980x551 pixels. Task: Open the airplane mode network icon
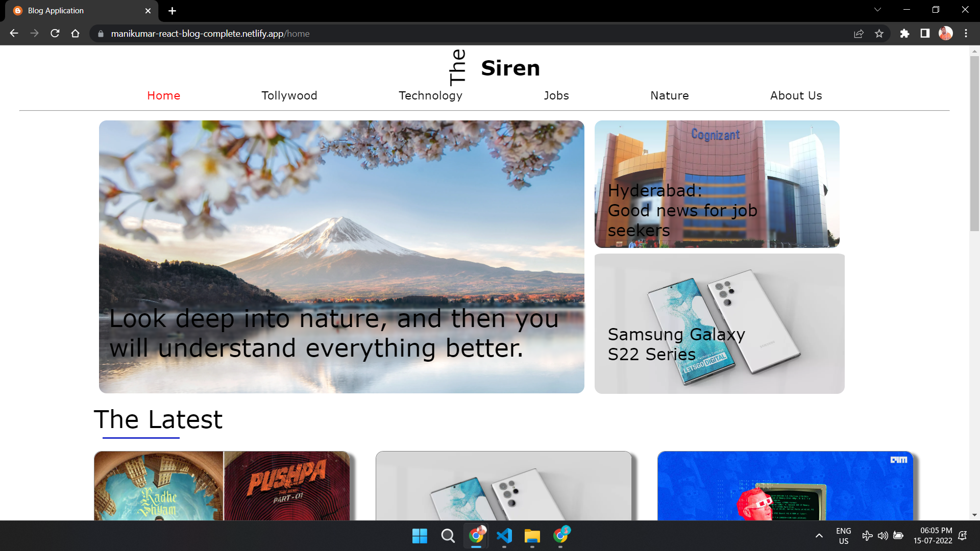pos(867,536)
